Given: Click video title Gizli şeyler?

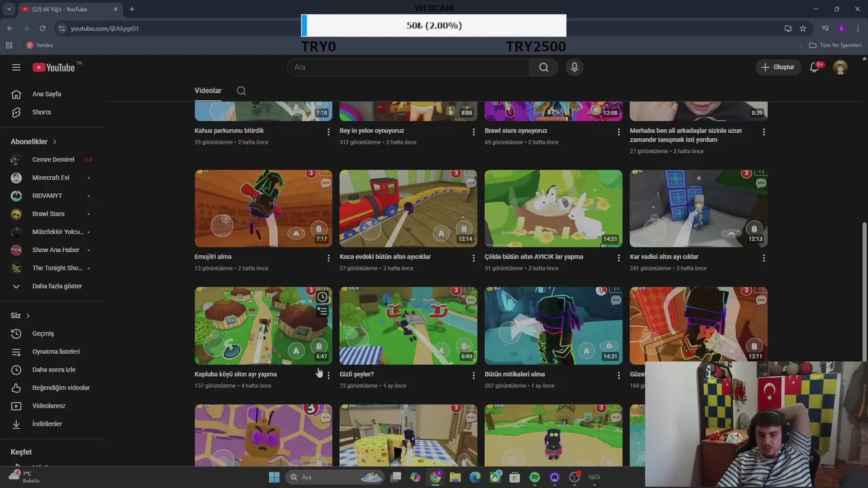Looking at the screenshot, I should [x=357, y=374].
